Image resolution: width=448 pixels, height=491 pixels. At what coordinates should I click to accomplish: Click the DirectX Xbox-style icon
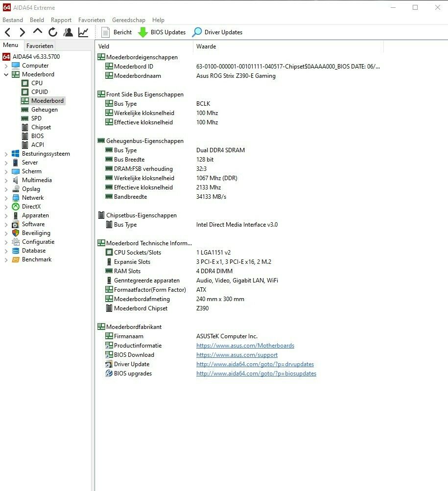coord(15,207)
